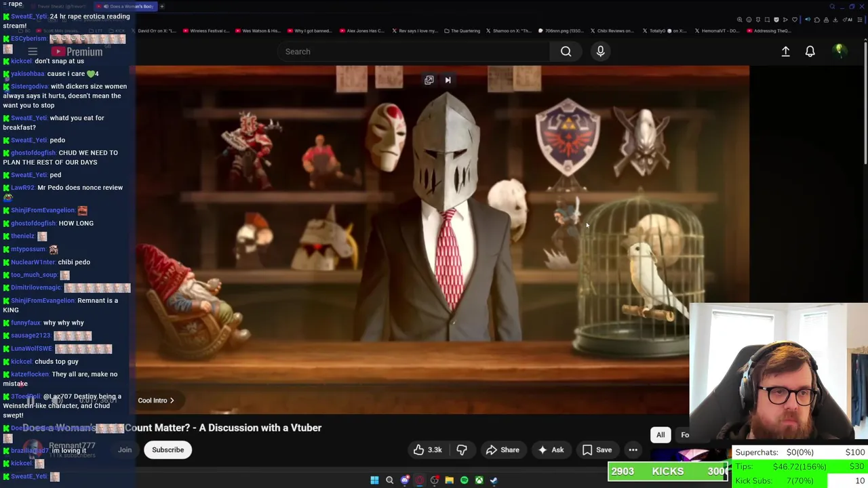Viewport: 868px width, 488px height.
Task: Expand the Cool Intro chapter
Action: tap(156, 401)
